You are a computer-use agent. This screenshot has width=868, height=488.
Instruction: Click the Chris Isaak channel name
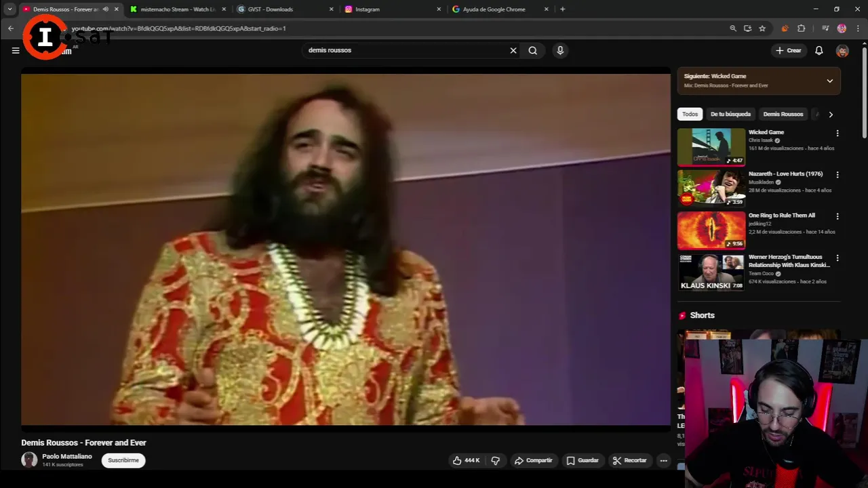pos(761,140)
